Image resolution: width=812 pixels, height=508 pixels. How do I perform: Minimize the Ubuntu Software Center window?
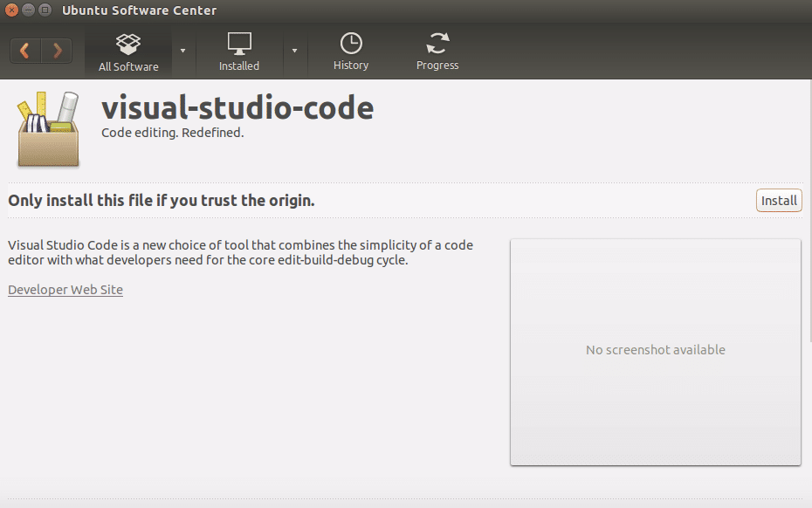point(29,10)
